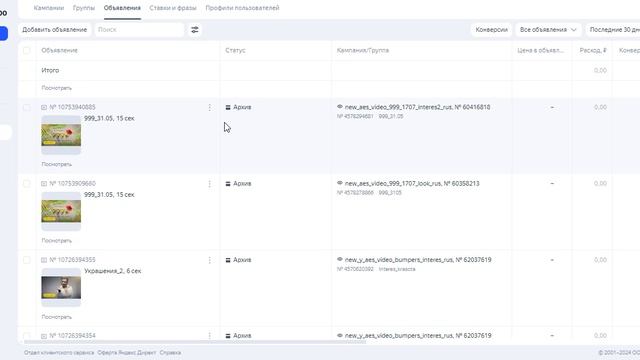Open bumpers_interes_rus campaign link in ad № 10726394354 row
Image resolution: width=640 pixels, height=360 pixels.
tap(418, 336)
